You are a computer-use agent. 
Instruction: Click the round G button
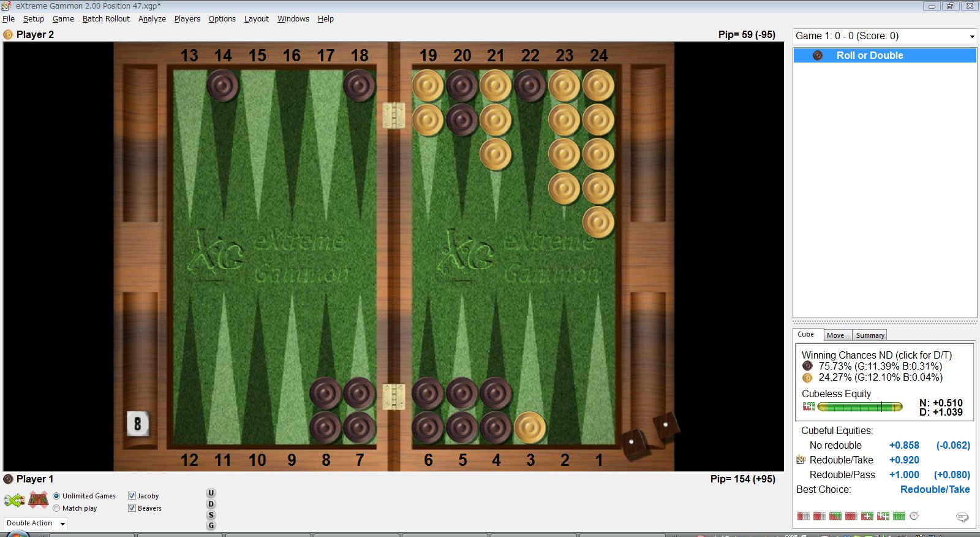pyautogui.click(x=211, y=525)
